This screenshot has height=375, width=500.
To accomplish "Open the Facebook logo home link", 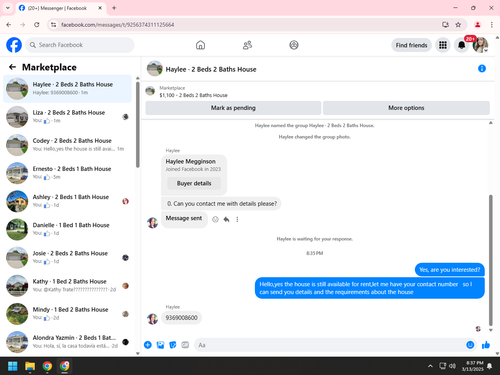I will 14,45.
